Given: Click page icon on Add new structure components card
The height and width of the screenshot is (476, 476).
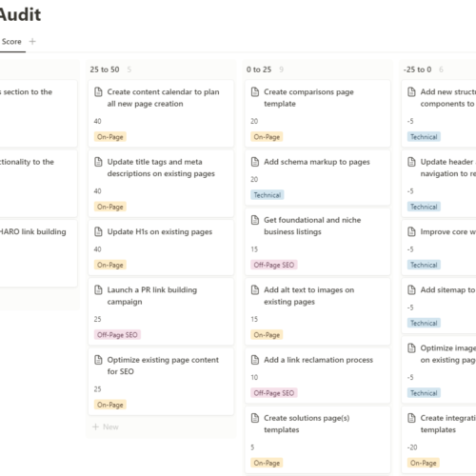Looking at the screenshot, I should pyautogui.click(x=411, y=92).
